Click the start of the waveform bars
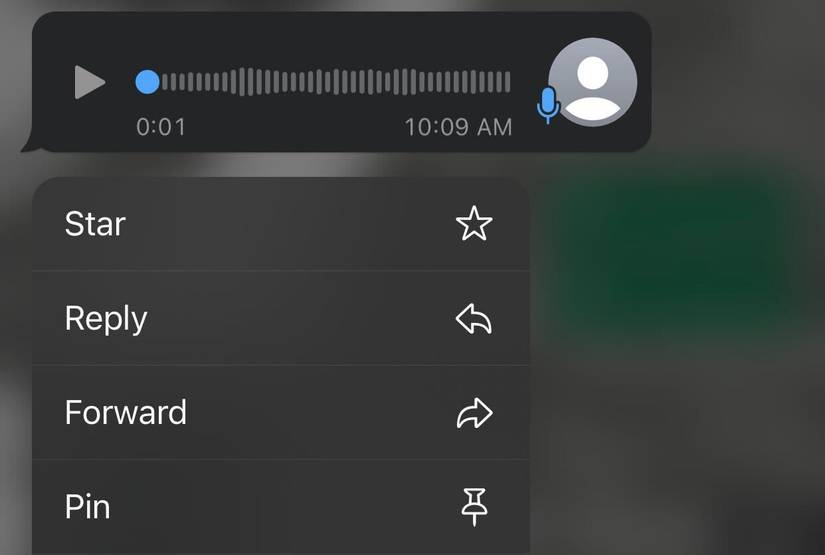This screenshot has width=825, height=555. pos(165,82)
